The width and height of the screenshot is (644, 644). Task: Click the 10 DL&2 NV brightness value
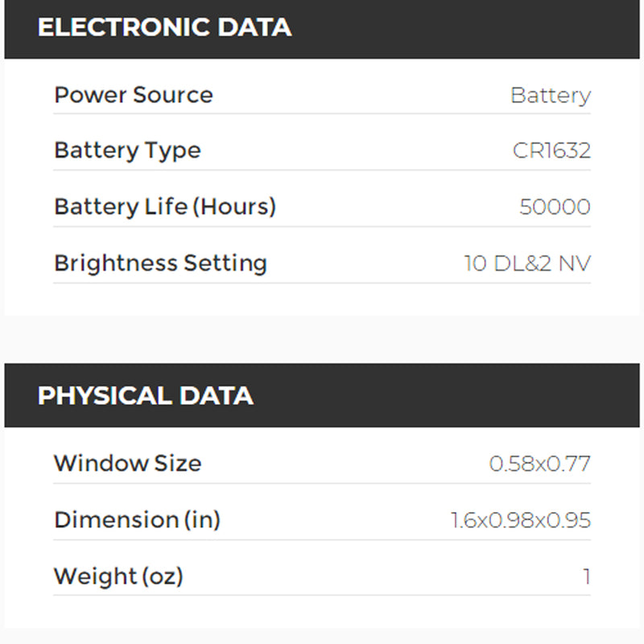coord(527,263)
